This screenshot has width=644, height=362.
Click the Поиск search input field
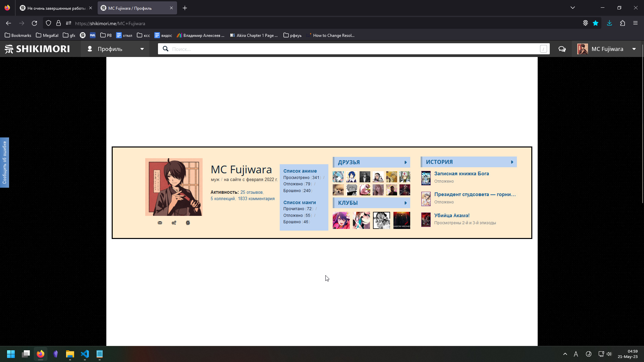pyautogui.click(x=352, y=49)
